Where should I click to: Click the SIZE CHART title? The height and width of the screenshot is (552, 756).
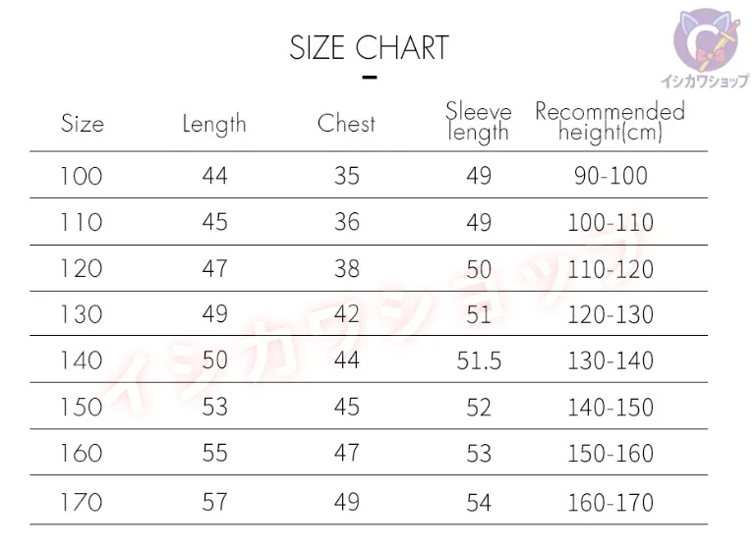[x=369, y=48]
